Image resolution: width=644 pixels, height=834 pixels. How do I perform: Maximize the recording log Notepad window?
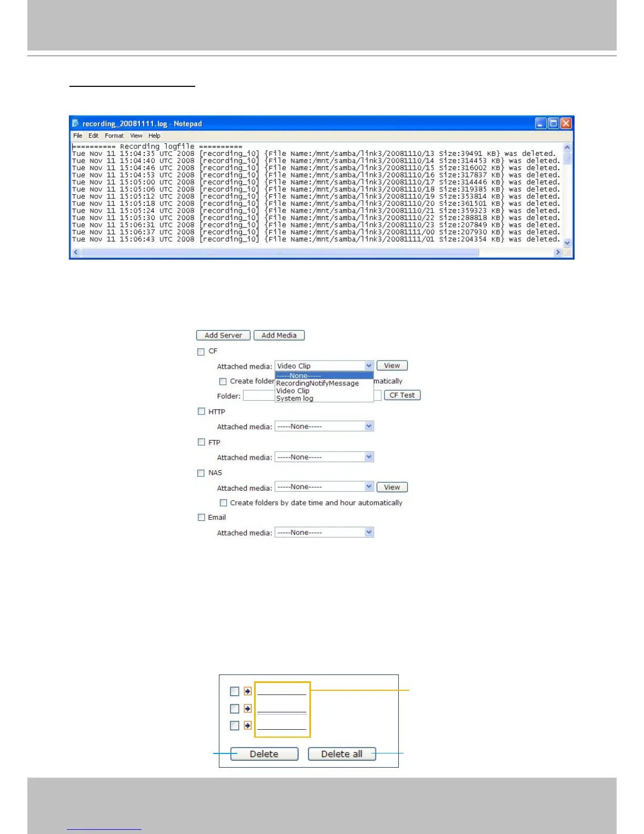click(554, 123)
